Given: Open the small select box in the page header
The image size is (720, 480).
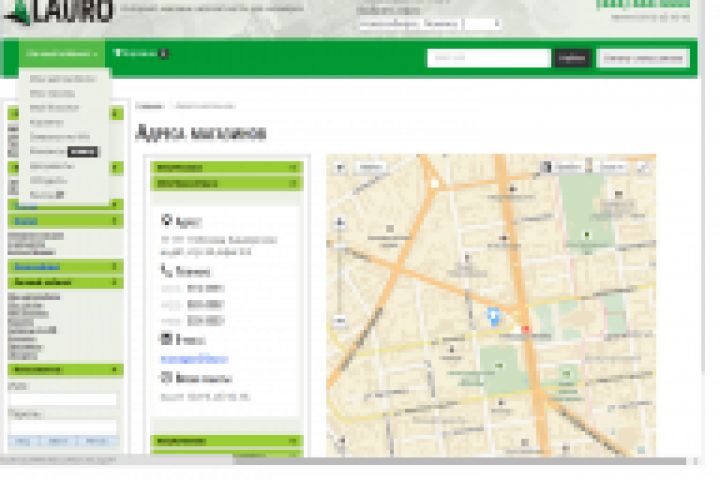Looking at the screenshot, I should [x=482, y=23].
